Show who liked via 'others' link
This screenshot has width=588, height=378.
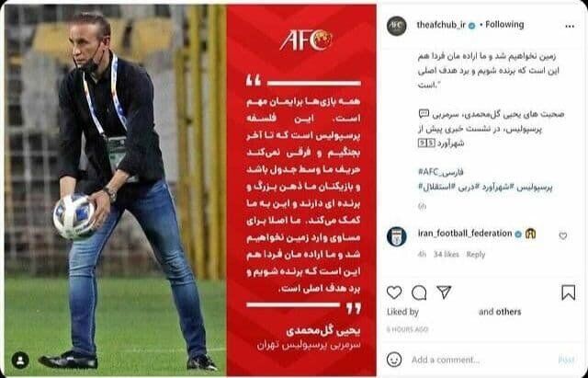click(x=508, y=312)
